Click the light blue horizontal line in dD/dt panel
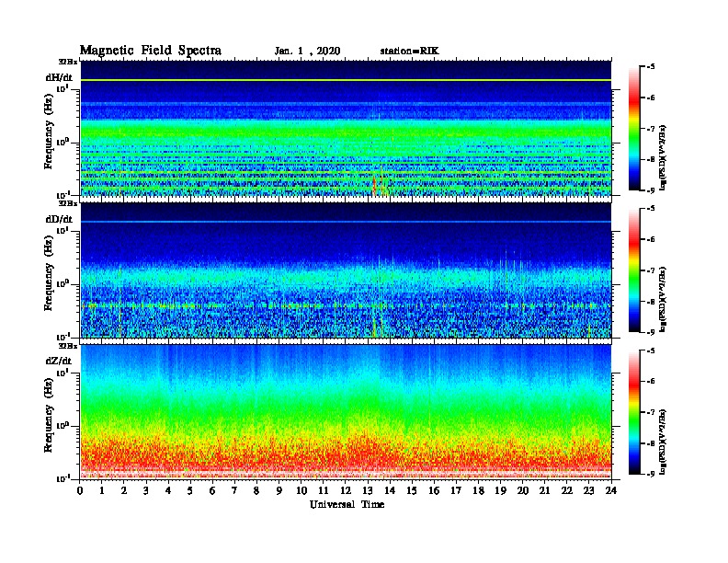This screenshot has height=563, width=728. (x=346, y=222)
